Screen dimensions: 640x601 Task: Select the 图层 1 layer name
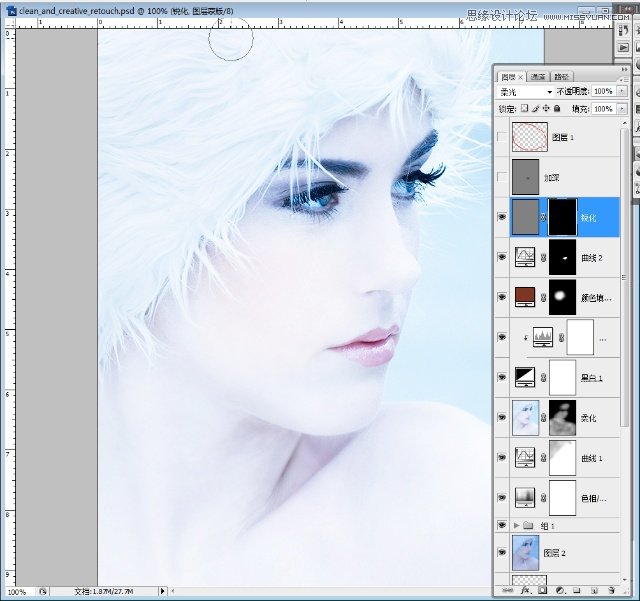point(563,138)
